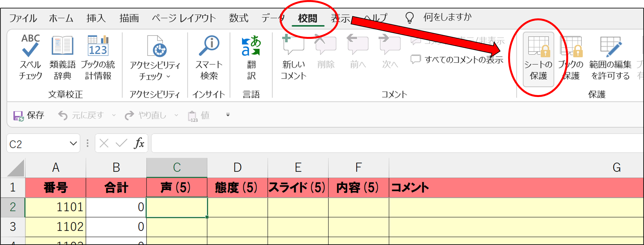Click the select-all corner triangle

(x=15, y=168)
